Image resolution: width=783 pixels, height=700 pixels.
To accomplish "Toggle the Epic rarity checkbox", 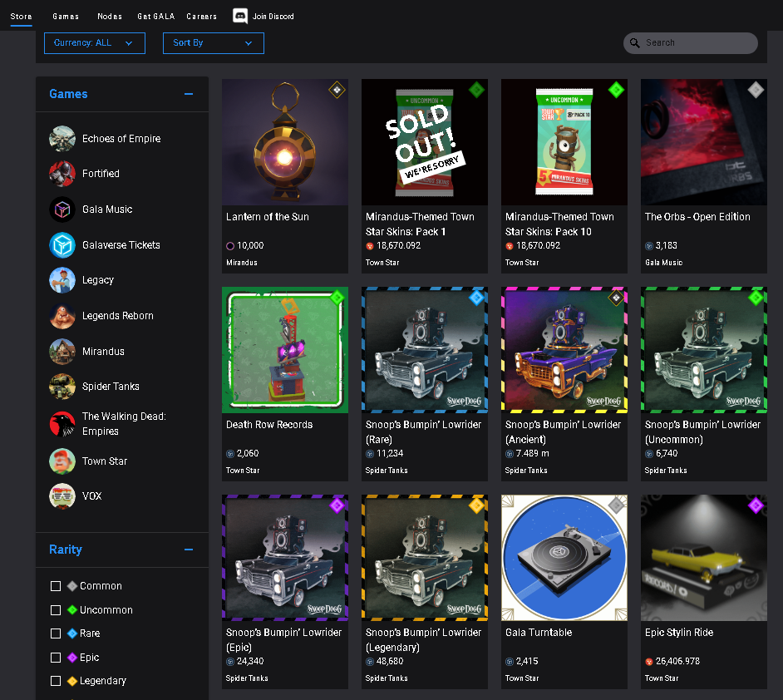I will [56, 658].
